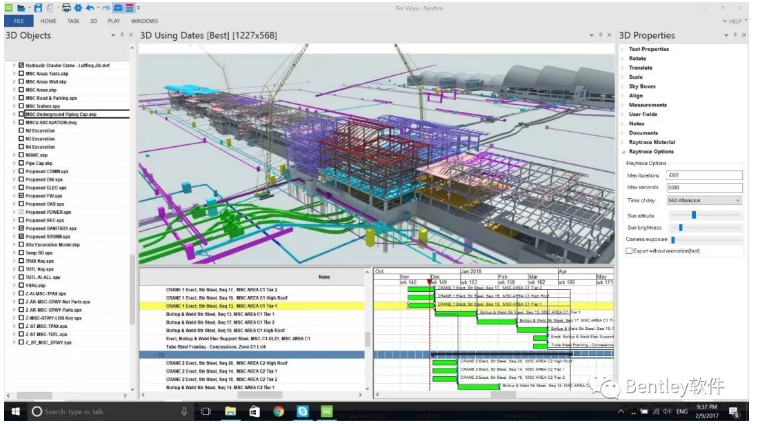Close the 3D Using Dates view
757x424 pixels.
(x=609, y=35)
